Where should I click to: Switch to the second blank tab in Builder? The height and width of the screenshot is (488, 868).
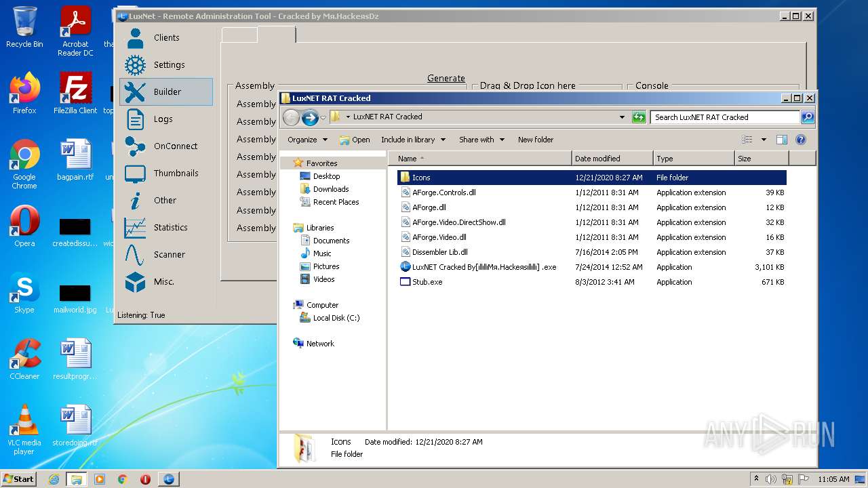(x=276, y=35)
